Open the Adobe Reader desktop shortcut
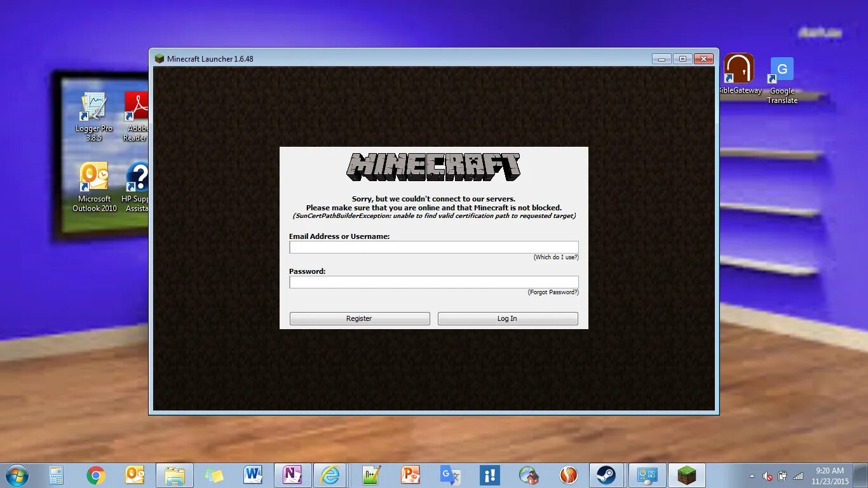Image resolution: width=868 pixels, height=488 pixels. 135,117
